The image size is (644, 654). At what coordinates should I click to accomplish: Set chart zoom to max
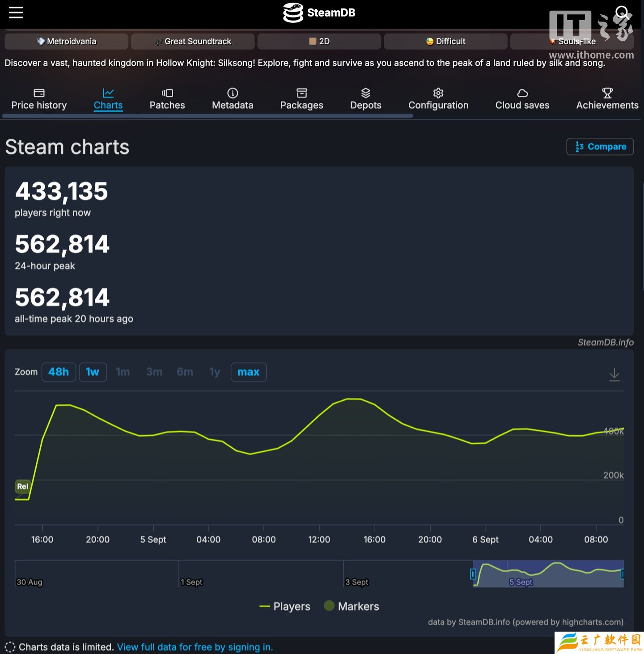click(248, 372)
